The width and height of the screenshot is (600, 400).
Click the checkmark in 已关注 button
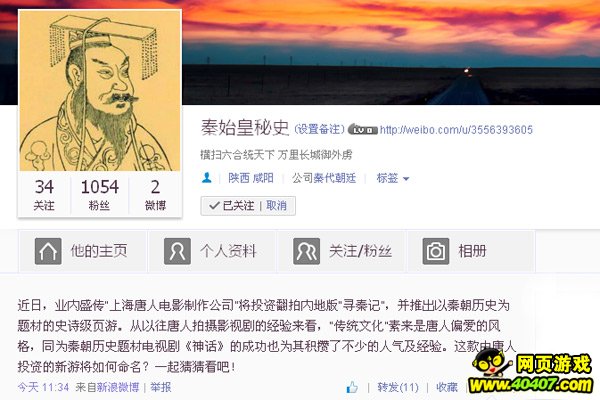click(x=214, y=206)
